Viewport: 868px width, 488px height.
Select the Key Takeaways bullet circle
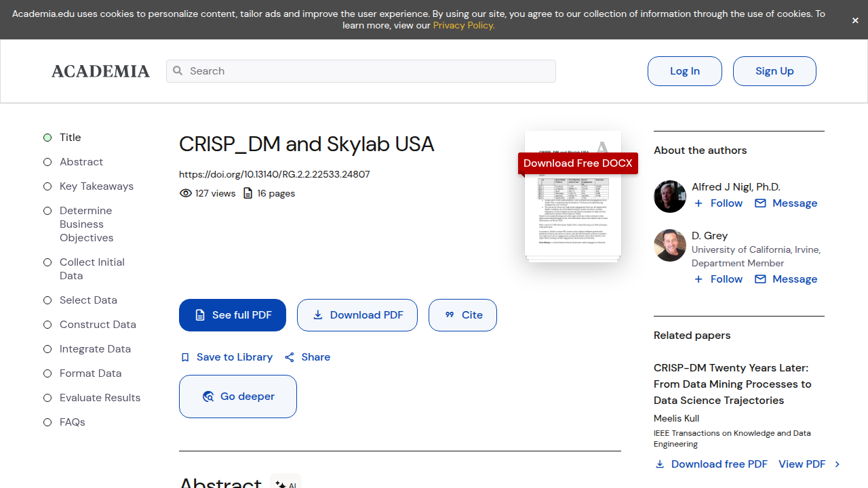coord(47,186)
